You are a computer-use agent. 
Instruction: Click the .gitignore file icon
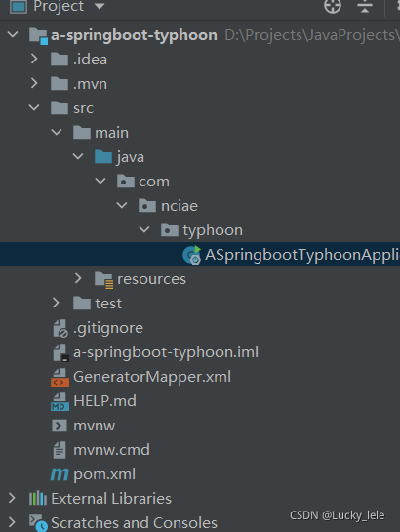pos(60,328)
